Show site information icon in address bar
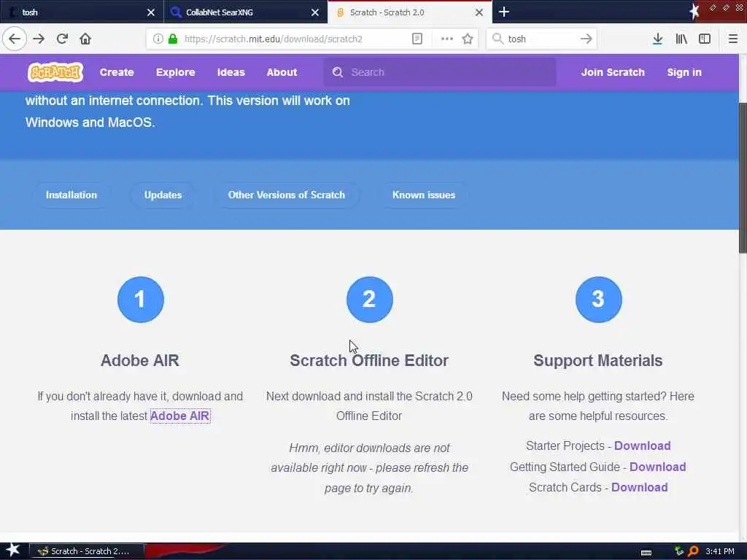The height and width of the screenshot is (560, 747). point(158,39)
